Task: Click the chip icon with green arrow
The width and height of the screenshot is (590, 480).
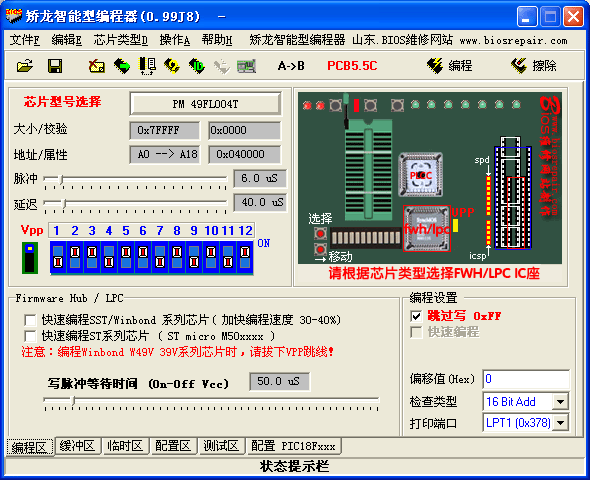Action: point(122,66)
